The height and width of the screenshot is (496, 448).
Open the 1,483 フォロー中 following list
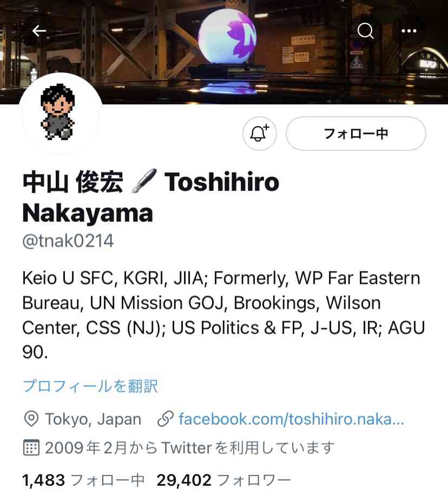point(83,480)
